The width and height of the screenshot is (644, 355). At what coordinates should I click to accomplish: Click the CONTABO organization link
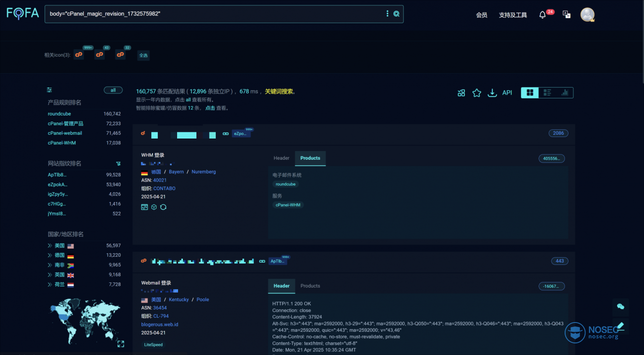[165, 188]
